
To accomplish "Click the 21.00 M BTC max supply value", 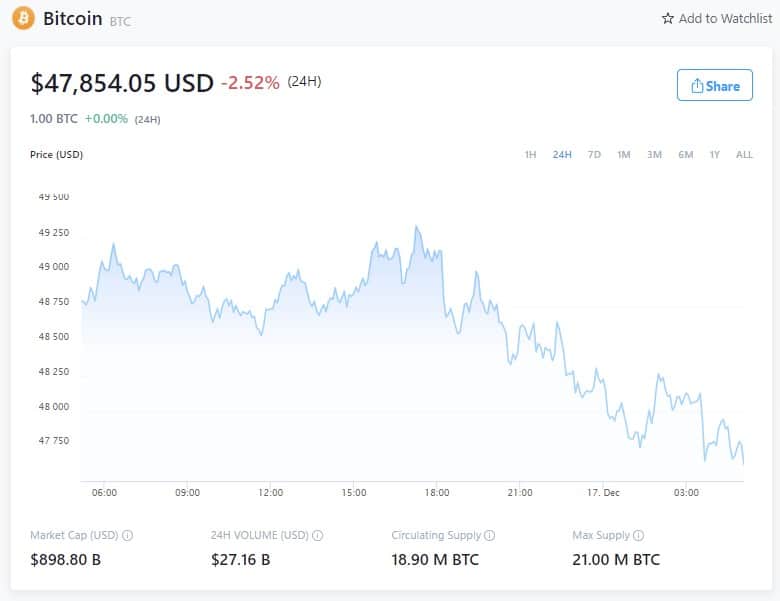I will coord(616,560).
